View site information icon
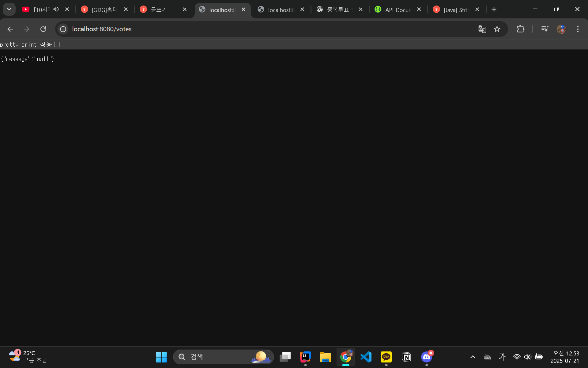The height and width of the screenshot is (368, 588). point(63,29)
